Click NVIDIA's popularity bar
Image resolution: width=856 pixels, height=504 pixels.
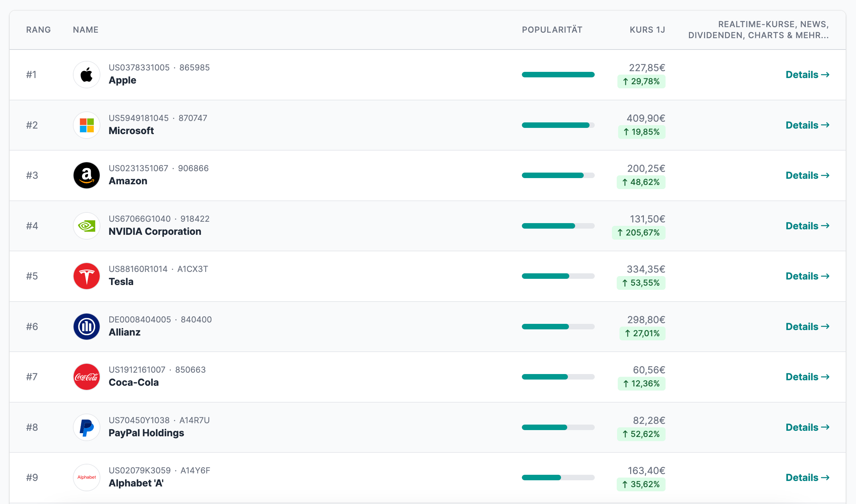click(558, 226)
